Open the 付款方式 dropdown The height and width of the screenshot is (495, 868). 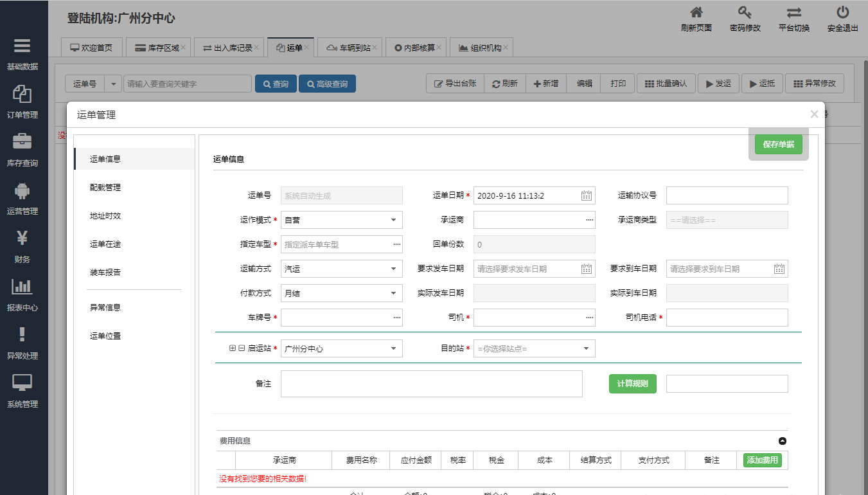click(x=341, y=293)
